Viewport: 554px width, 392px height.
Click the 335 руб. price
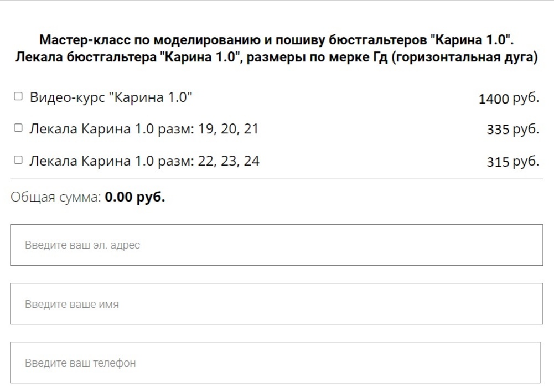pyautogui.click(x=512, y=130)
